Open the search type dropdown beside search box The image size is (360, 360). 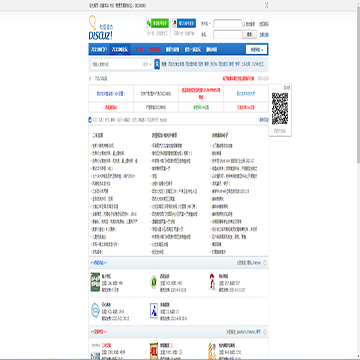click(147, 64)
